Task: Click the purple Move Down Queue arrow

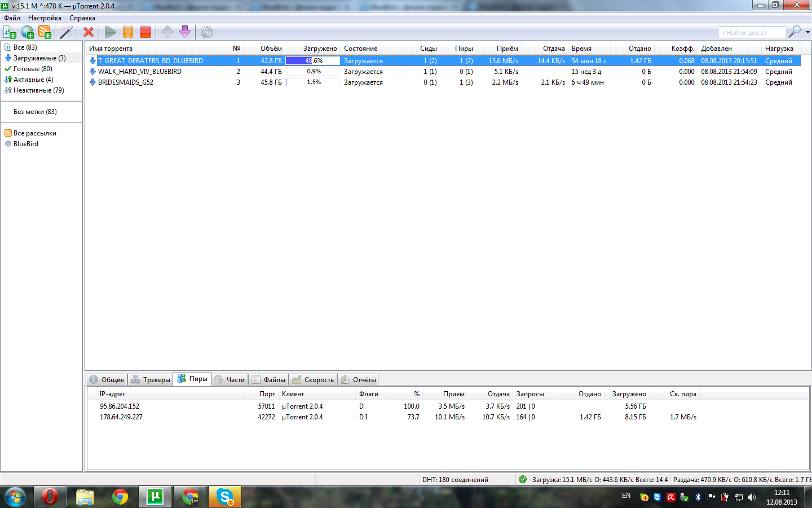Action: point(185,32)
